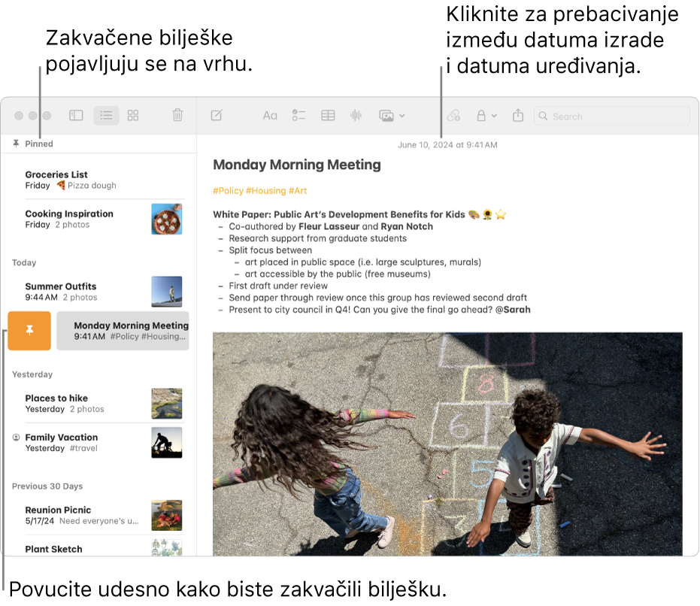Click the #Art tag
The height and width of the screenshot is (606, 700).
(298, 191)
